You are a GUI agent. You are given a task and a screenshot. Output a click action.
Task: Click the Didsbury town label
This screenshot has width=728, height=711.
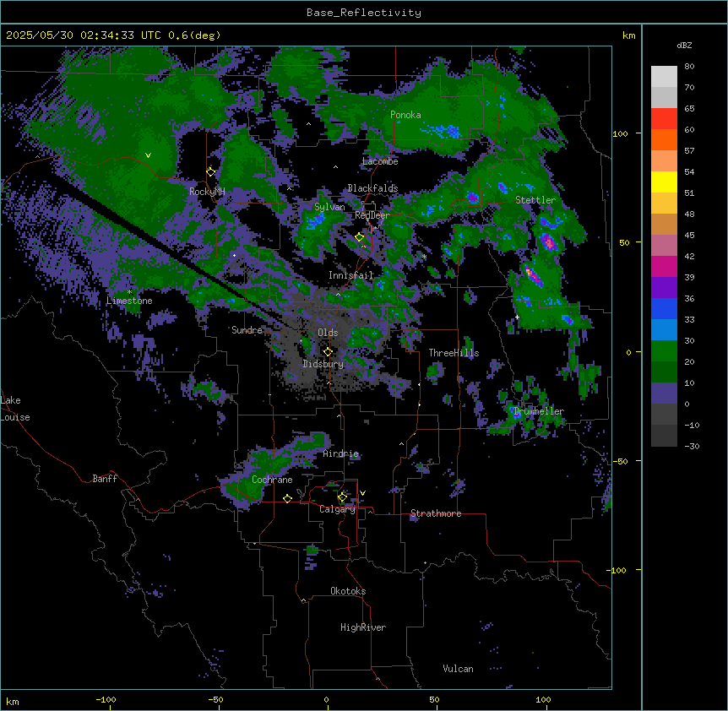pyautogui.click(x=323, y=364)
